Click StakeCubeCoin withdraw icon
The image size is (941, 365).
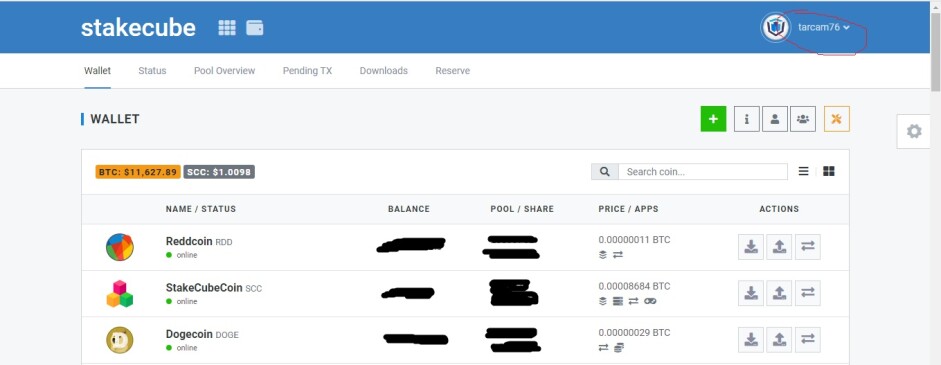779,293
